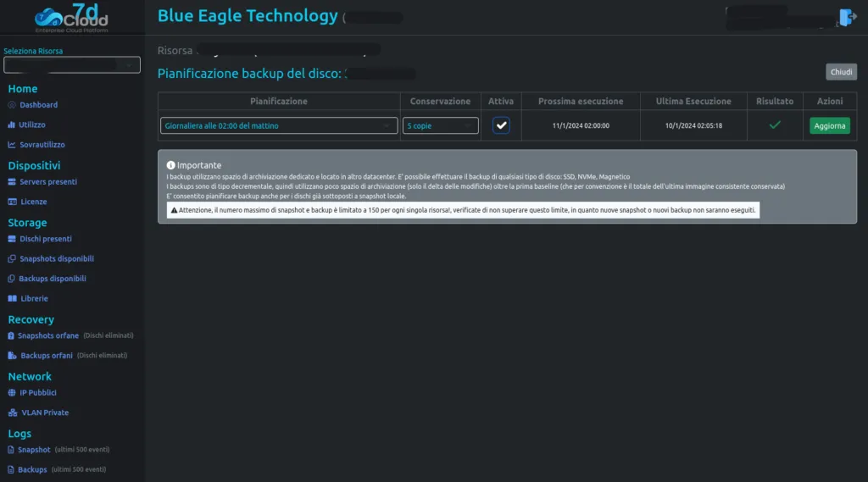Open the Licenze card icon
The image size is (868, 482).
click(x=12, y=202)
